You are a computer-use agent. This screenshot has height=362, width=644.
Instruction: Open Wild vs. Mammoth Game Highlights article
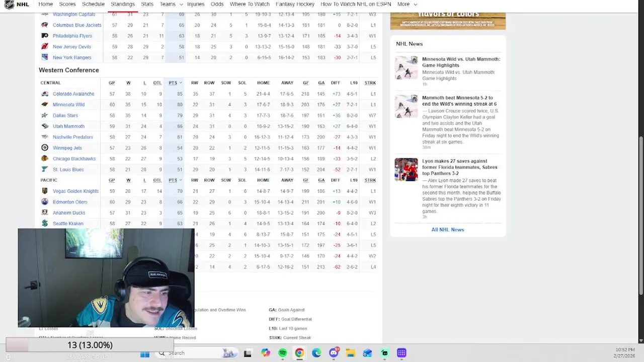pyautogui.click(x=461, y=62)
